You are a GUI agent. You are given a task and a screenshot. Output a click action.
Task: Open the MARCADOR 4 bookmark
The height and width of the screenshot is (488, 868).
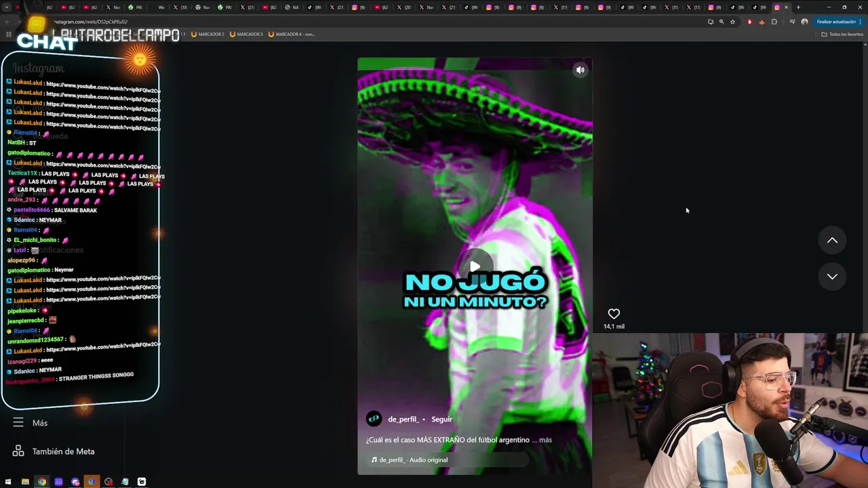(x=292, y=34)
